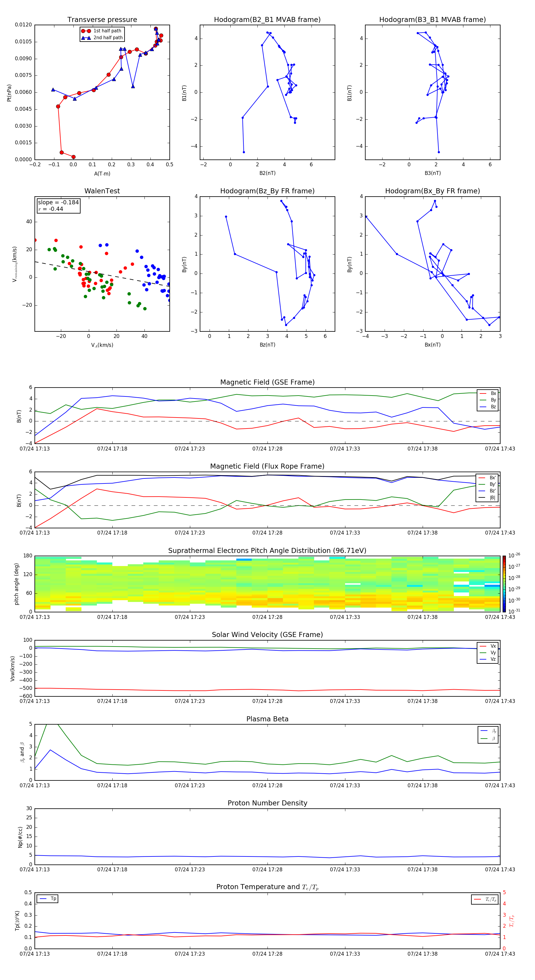The height and width of the screenshot is (980, 535).
Task: Click the "Np(#/cc)" y-axis label
Action: tap(20, 837)
